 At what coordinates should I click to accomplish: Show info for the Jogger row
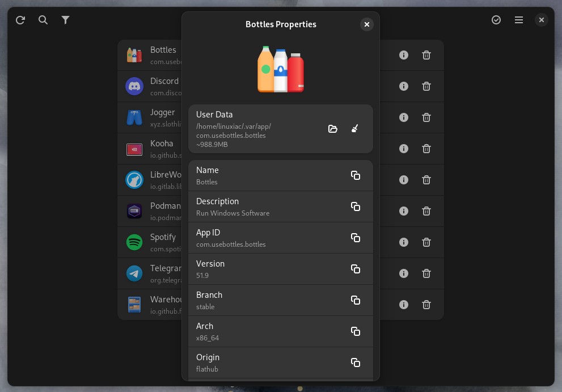tap(404, 117)
